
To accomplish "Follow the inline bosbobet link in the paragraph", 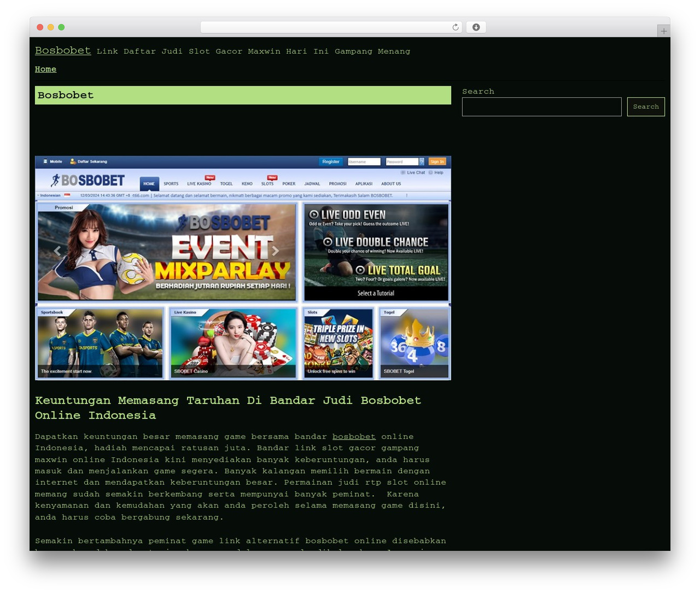I will tap(354, 437).
